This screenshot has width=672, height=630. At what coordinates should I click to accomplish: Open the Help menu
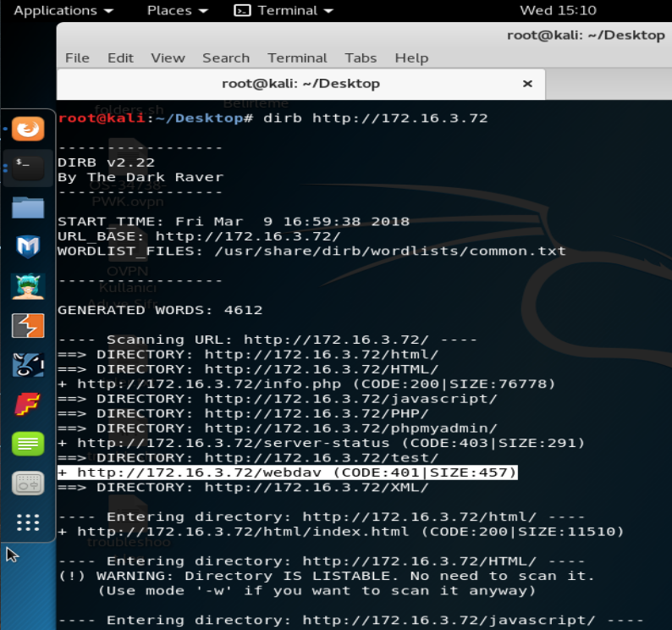point(411,58)
